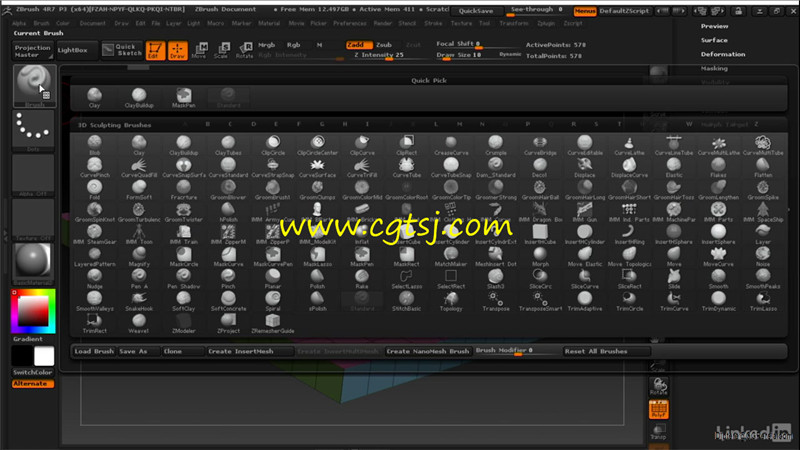Image resolution: width=800 pixels, height=450 pixels.
Task: Open the Render menu
Action: [x=383, y=23]
